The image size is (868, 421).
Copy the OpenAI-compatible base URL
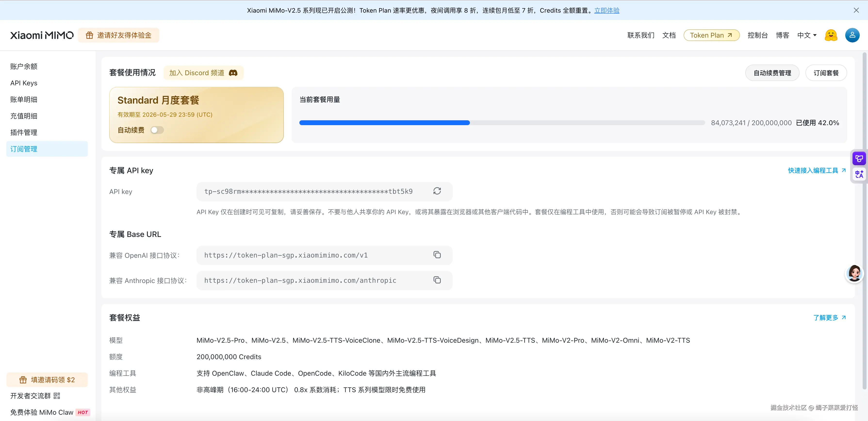coord(437,255)
